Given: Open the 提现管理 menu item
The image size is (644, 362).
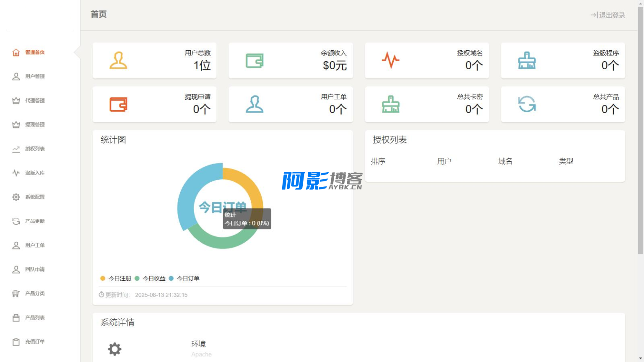Looking at the screenshot, I should point(34,125).
